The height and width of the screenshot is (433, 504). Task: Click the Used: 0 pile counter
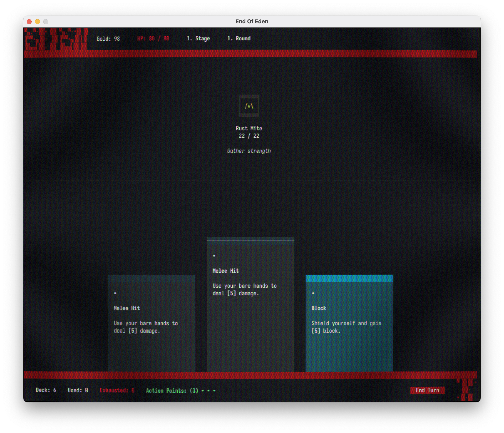tap(78, 390)
